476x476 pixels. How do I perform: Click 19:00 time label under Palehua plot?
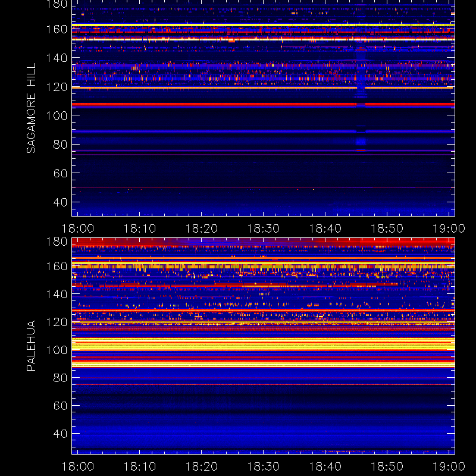449,466
